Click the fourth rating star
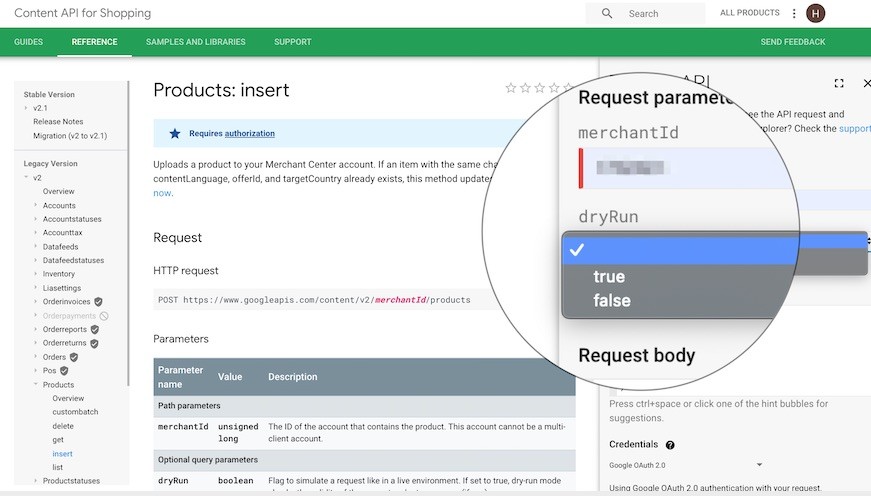 tap(554, 88)
